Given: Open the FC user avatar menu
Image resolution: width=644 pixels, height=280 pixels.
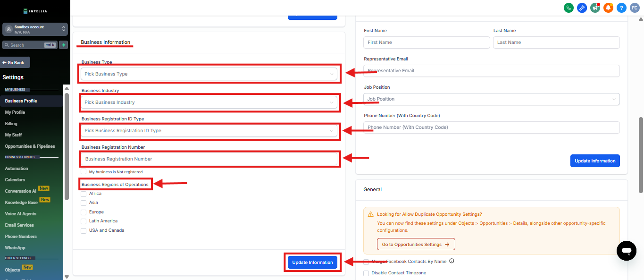Looking at the screenshot, I should (635, 8).
